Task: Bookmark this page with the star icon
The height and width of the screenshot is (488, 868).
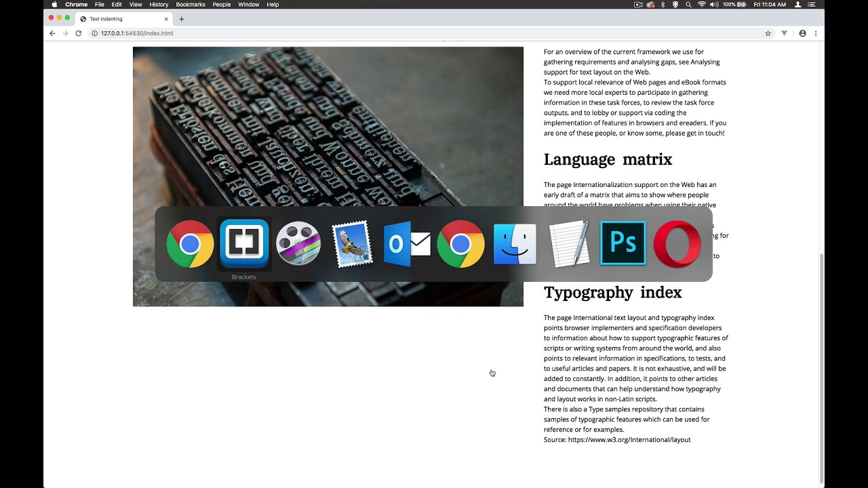Action: (x=768, y=33)
